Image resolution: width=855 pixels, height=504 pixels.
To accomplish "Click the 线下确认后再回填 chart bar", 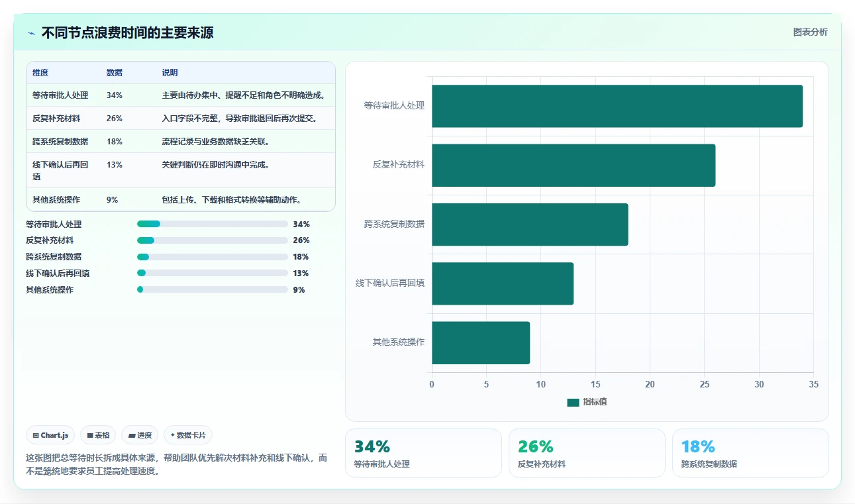I will click(503, 283).
